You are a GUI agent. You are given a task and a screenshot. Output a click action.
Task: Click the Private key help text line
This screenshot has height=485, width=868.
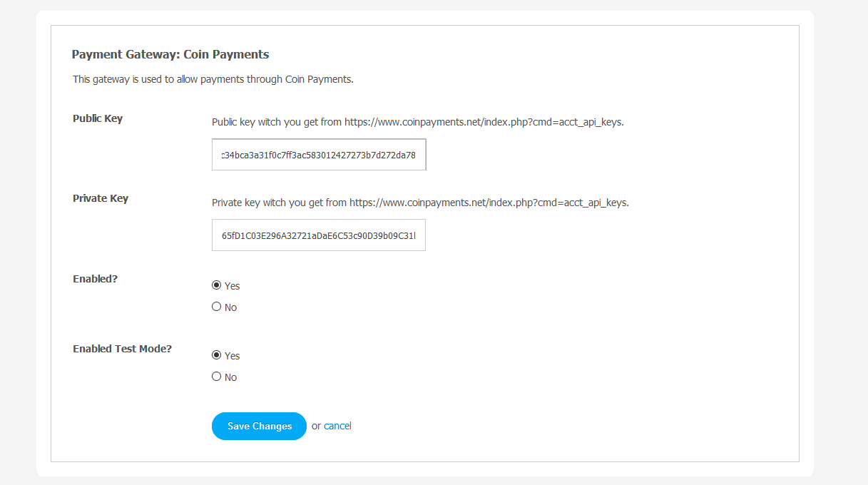[x=420, y=203]
